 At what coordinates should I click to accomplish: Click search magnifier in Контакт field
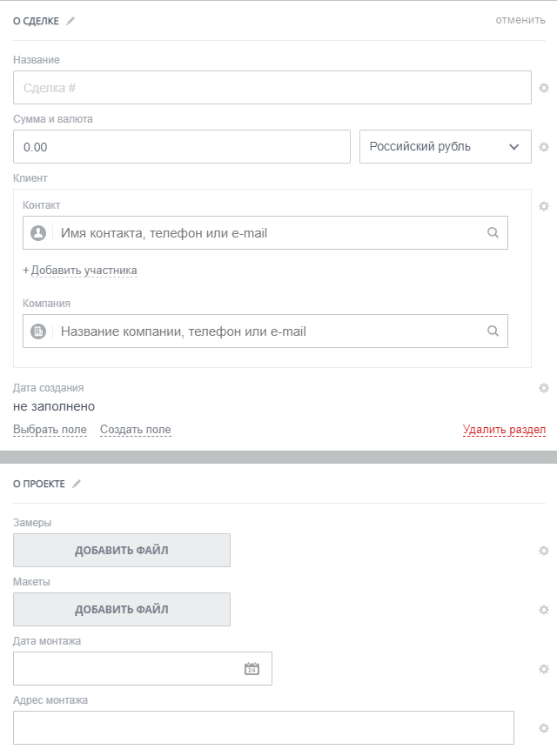493,233
